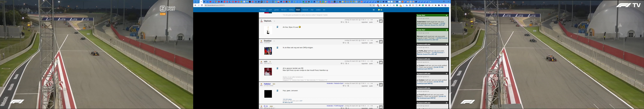Open the chat section

tap(312, 10)
